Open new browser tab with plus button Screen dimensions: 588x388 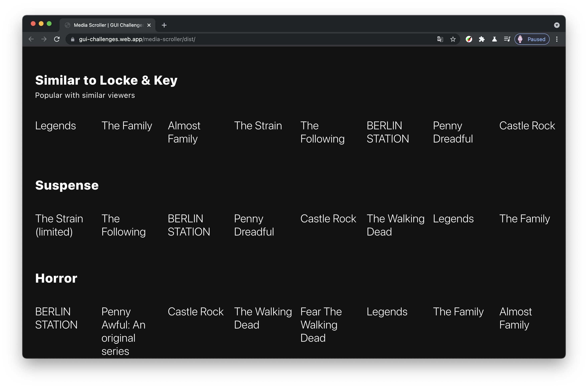[x=164, y=25]
